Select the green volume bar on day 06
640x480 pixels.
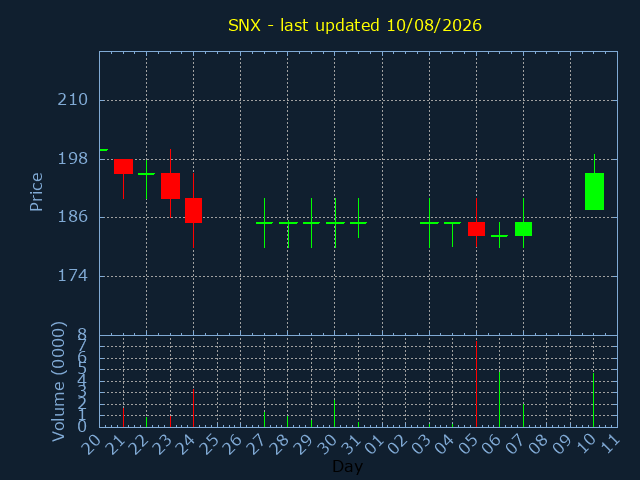[x=500, y=399]
